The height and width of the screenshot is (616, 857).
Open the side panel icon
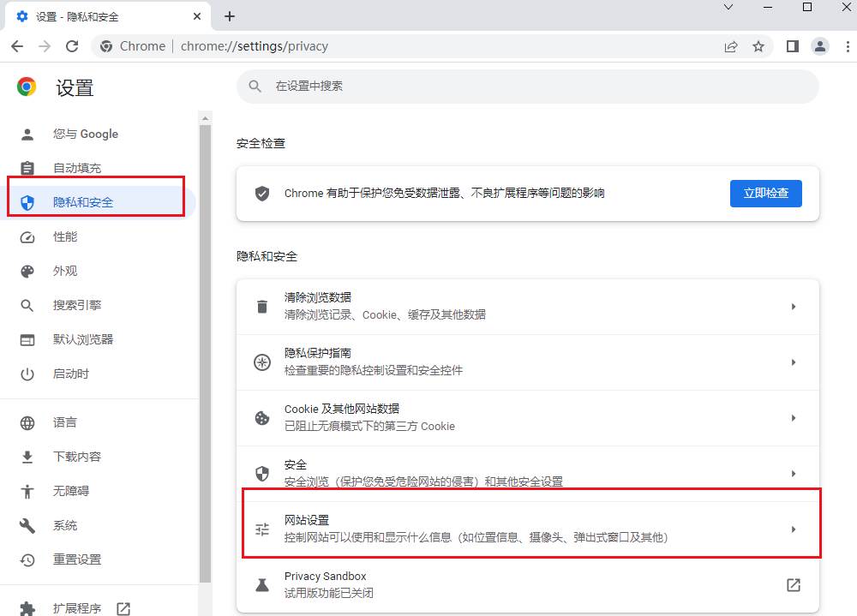(x=793, y=46)
